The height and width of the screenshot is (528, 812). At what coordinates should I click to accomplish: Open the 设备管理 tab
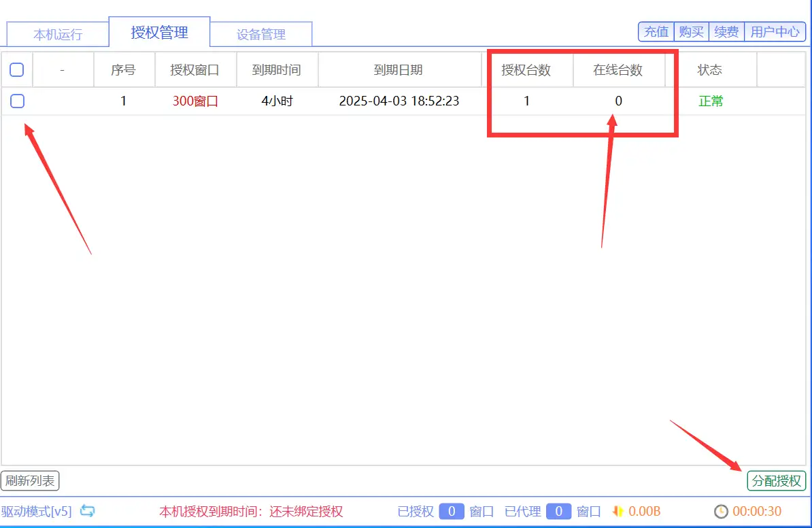point(261,34)
